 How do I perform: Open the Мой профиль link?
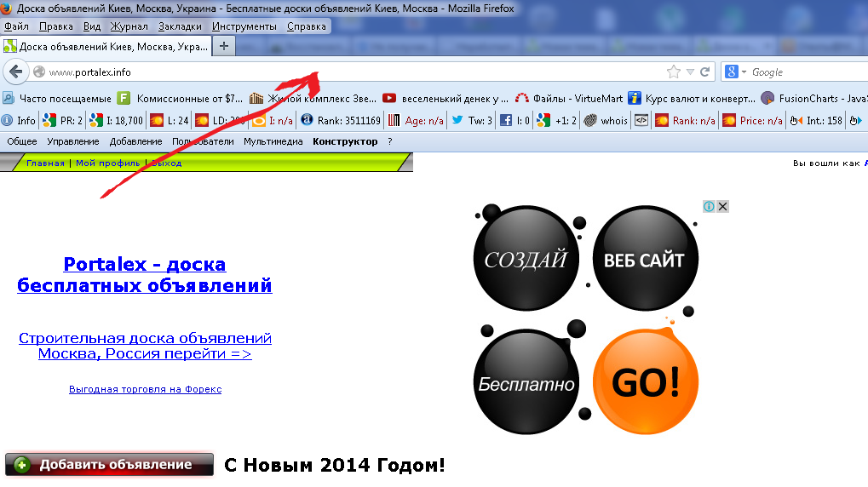pos(108,163)
